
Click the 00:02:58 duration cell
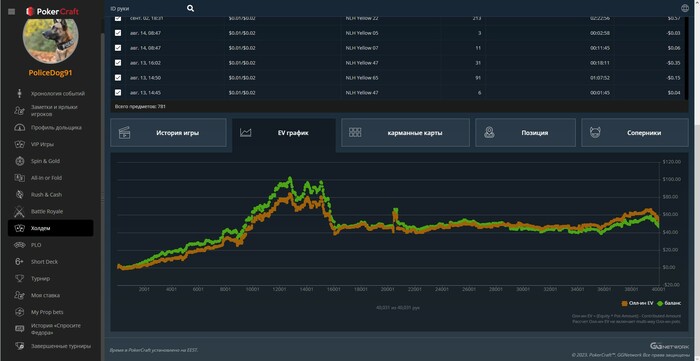pos(600,33)
